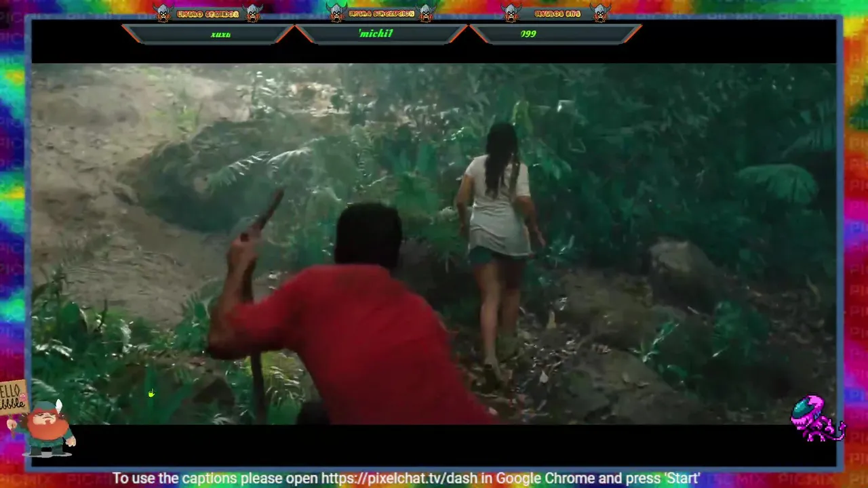This screenshot has width=868, height=488.
Task: Click the yellow mouse cursor marker in the video
Action: coord(151,393)
